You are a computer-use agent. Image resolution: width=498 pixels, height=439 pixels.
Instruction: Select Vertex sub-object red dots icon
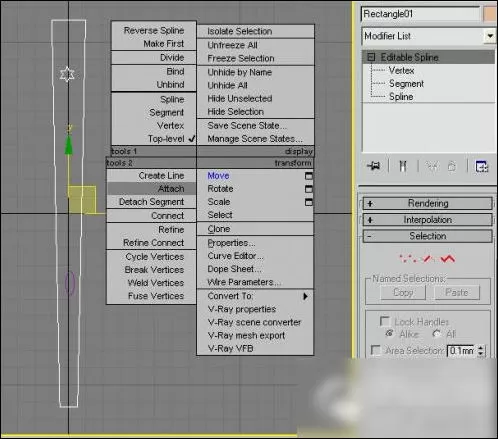(407, 258)
